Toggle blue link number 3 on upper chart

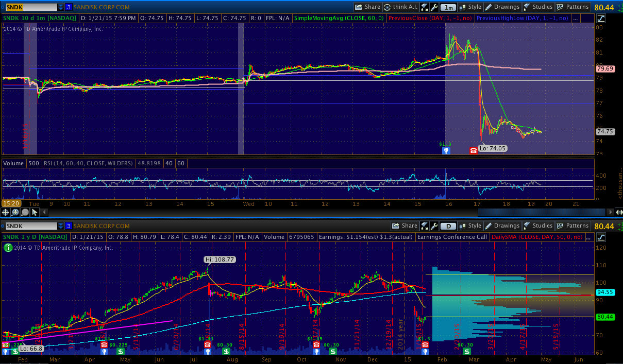69,7
